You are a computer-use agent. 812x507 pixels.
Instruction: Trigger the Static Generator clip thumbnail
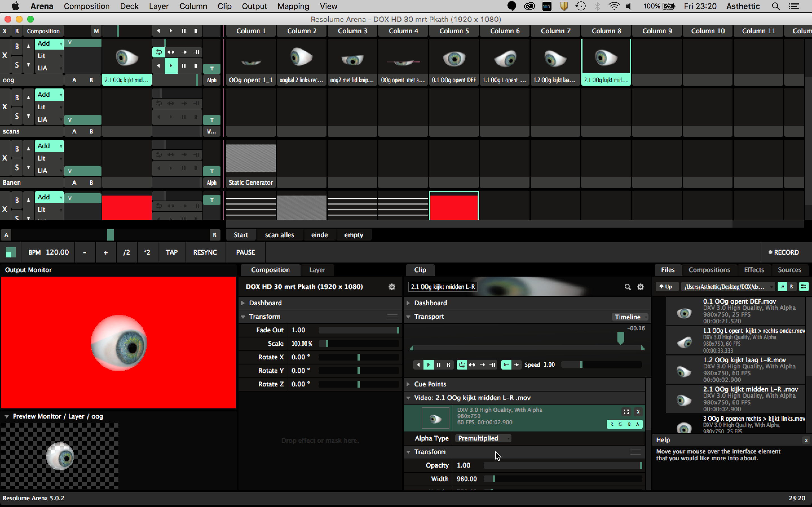(x=251, y=158)
